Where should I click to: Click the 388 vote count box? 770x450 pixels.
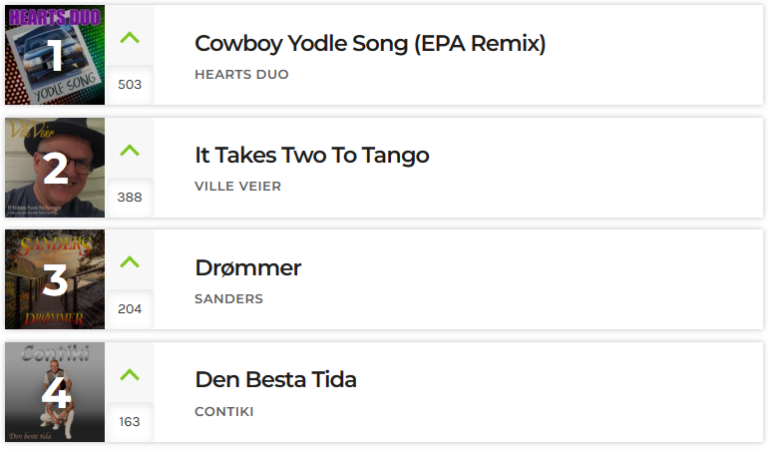tap(130, 197)
